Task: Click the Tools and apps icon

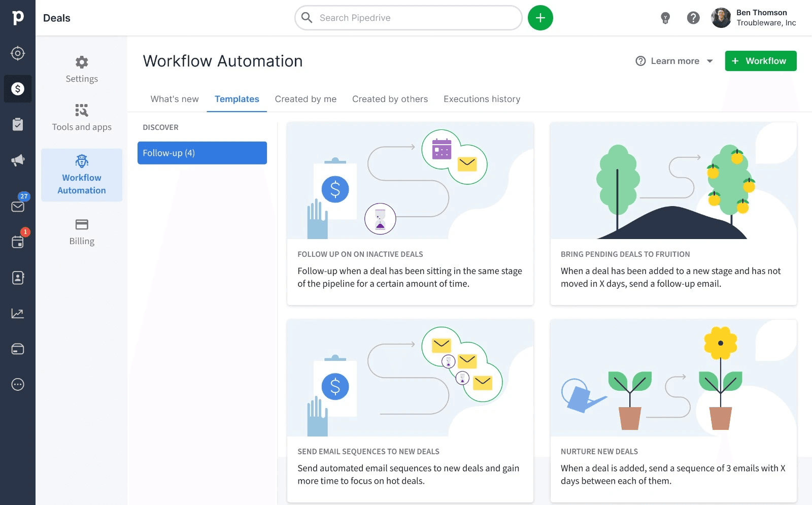Action: tap(82, 110)
